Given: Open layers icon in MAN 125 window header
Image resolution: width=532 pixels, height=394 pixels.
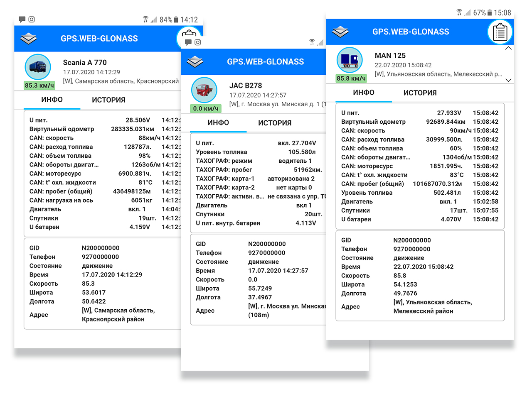Looking at the screenshot, I should pyautogui.click(x=340, y=32).
